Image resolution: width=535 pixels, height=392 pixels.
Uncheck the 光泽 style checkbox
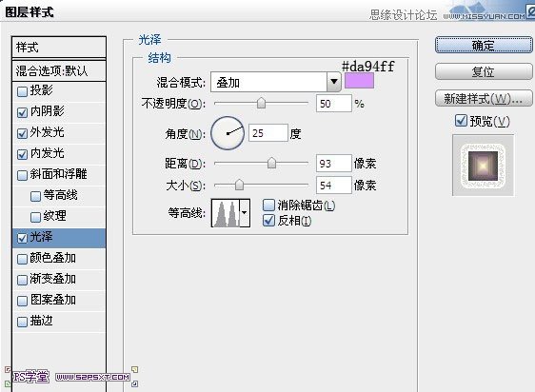coord(22,238)
